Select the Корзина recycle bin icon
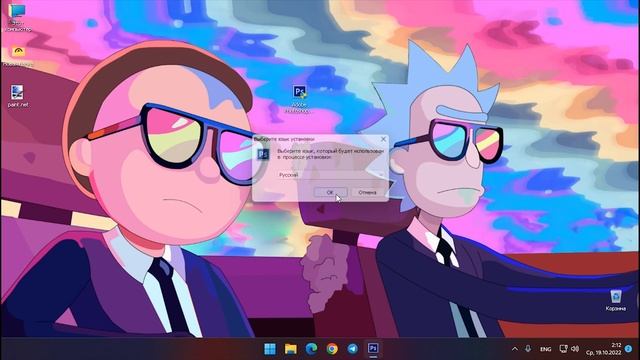 [x=616, y=300]
